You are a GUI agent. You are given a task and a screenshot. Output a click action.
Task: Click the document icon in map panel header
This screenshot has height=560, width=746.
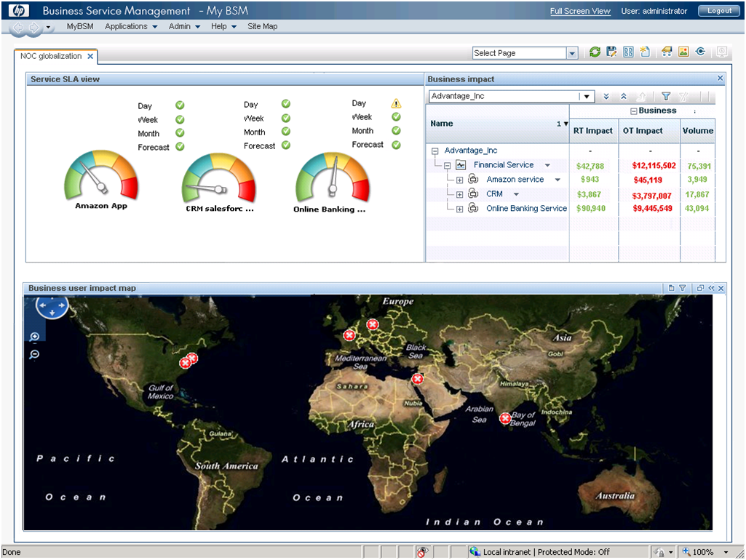coord(671,287)
